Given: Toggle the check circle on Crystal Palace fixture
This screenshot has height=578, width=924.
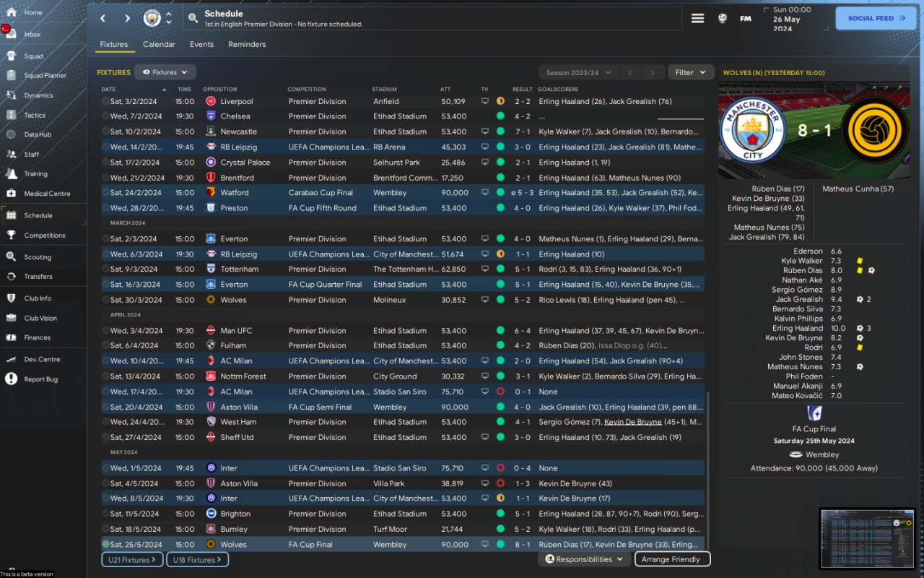Looking at the screenshot, I should (x=105, y=163).
